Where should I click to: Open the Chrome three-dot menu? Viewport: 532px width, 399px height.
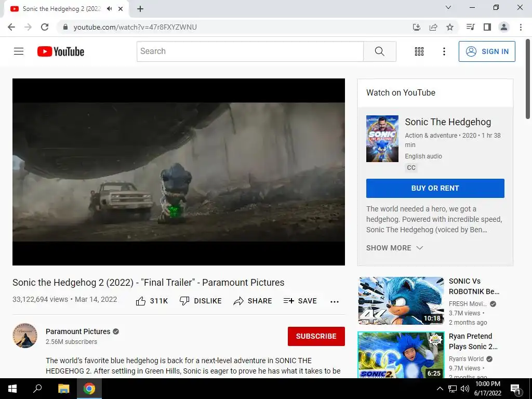(x=521, y=27)
